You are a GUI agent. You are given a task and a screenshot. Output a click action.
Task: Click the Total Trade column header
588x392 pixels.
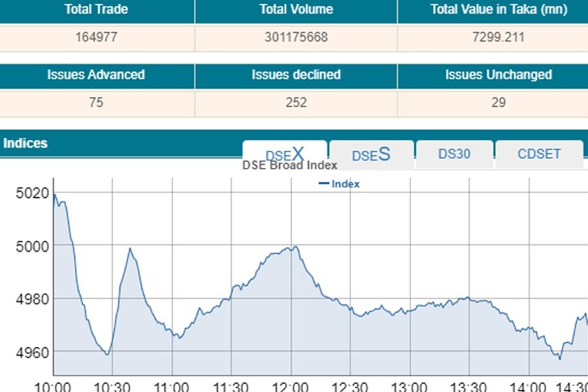tap(96, 10)
